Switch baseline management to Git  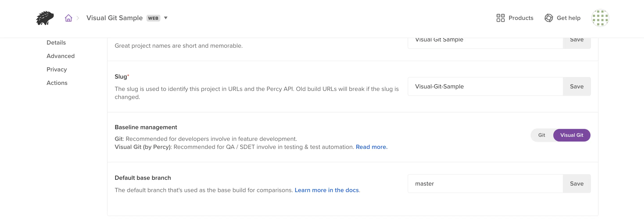[x=541, y=135]
